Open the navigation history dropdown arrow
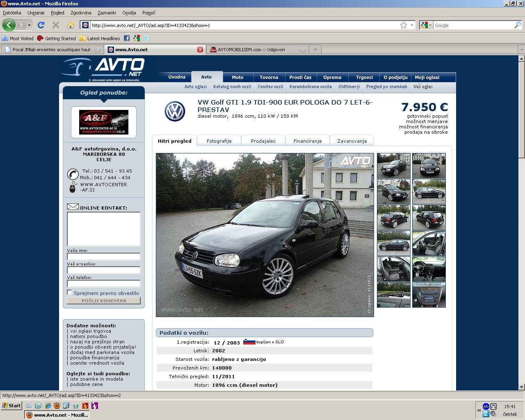Image resolution: width=525 pixels, height=420 pixels. click(29, 25)
